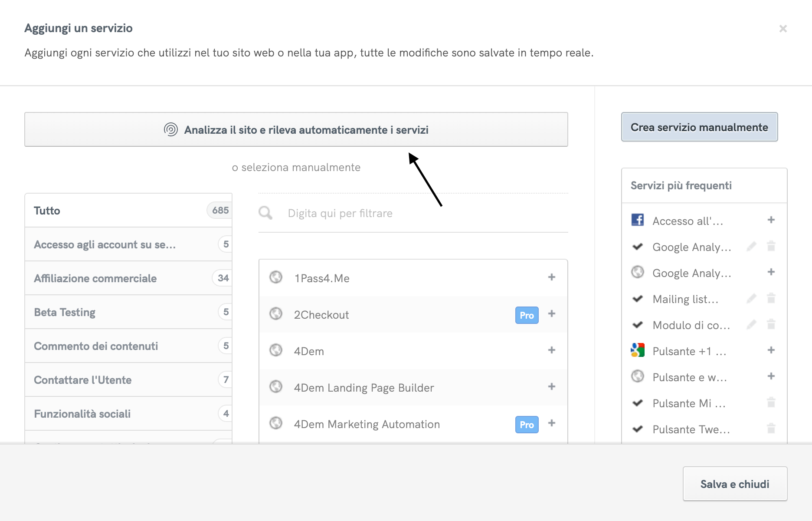Click the magnifier icon in the filter field
This screenshot has height=521, width=812.
pyautogui.click(x=265, y=213)
